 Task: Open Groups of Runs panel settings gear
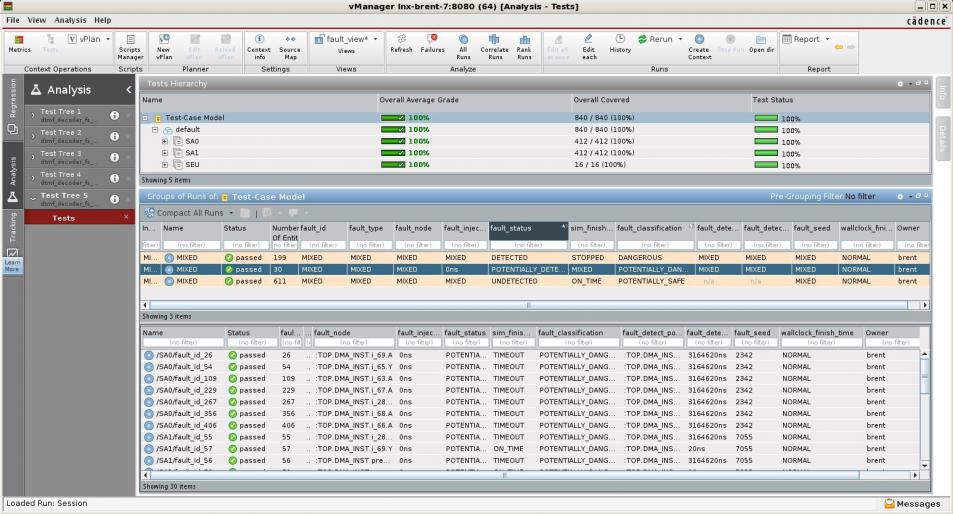pos(900,197)
